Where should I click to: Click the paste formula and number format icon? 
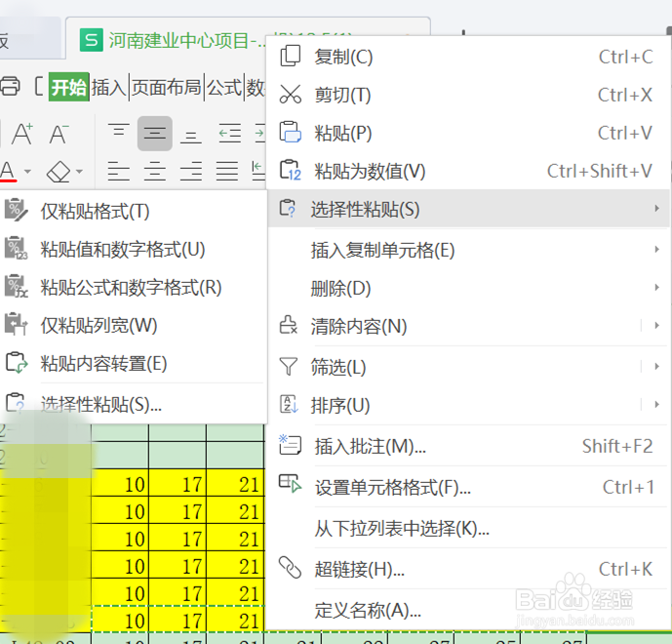[x=17, y=286]
